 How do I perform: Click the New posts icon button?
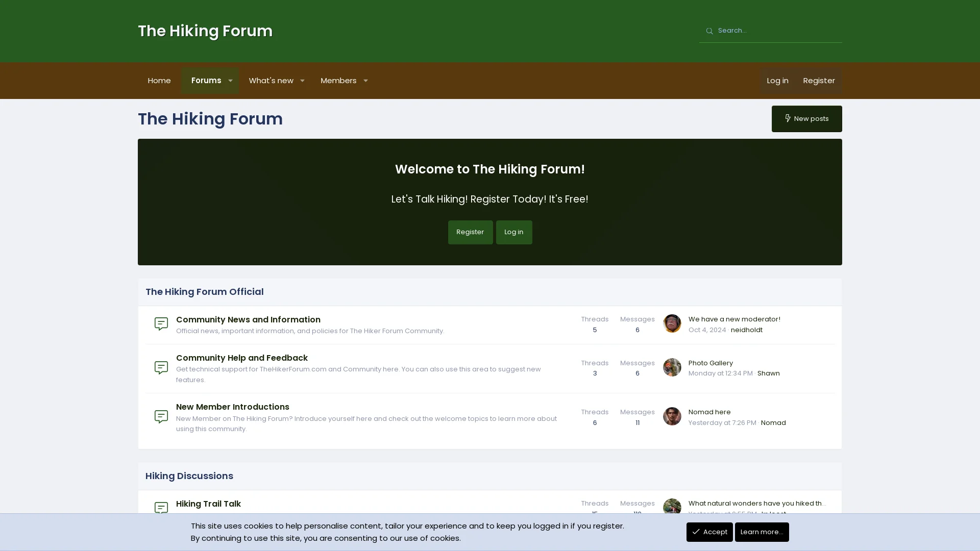pos(788,118)
